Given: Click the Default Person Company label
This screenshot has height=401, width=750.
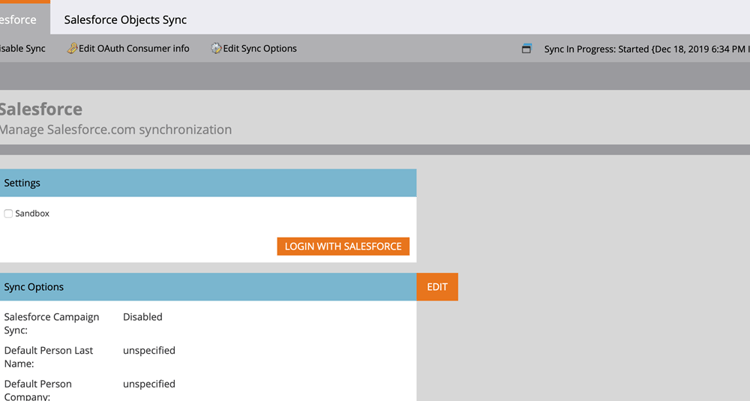Looking at the screenshot, I should point(38,390).
